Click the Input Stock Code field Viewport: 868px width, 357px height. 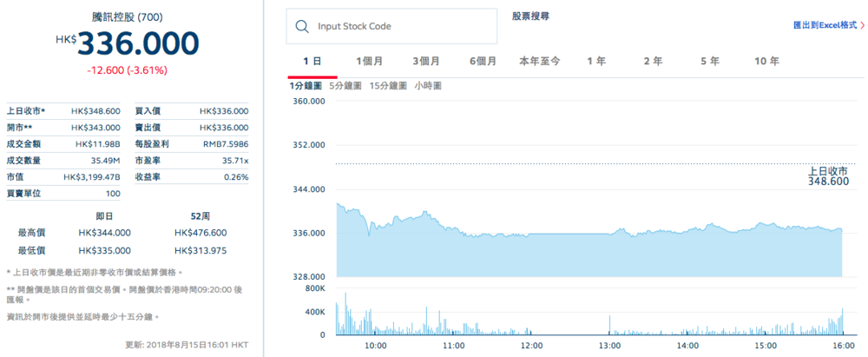pos(391,26)
